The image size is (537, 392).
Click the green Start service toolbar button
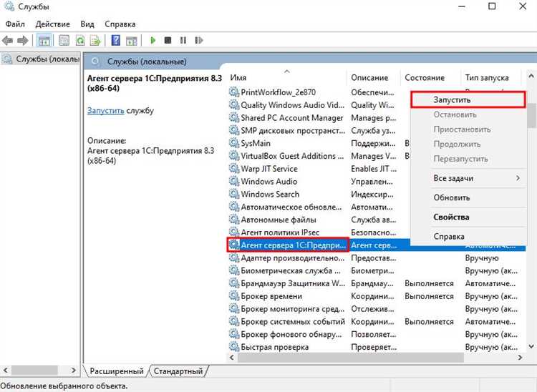153,41
